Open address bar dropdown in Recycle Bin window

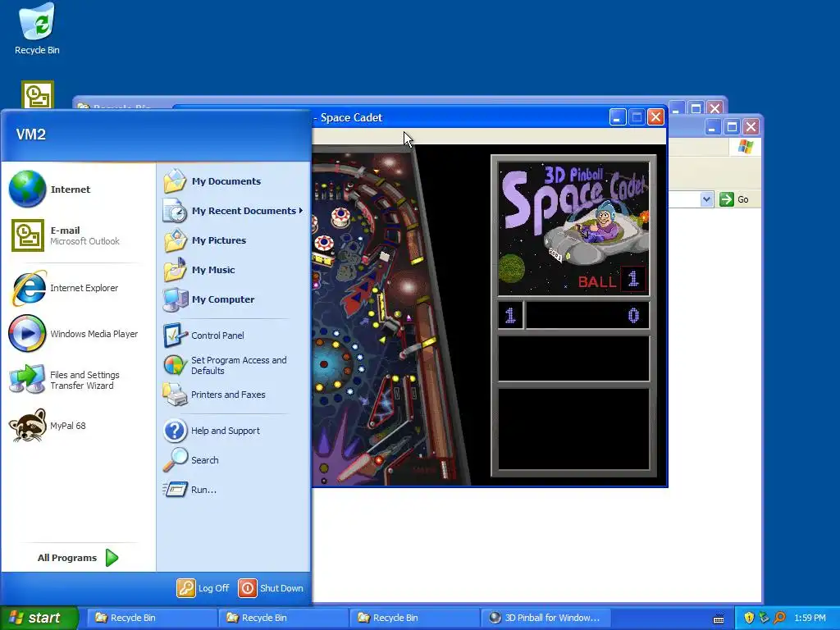(706, 199)
